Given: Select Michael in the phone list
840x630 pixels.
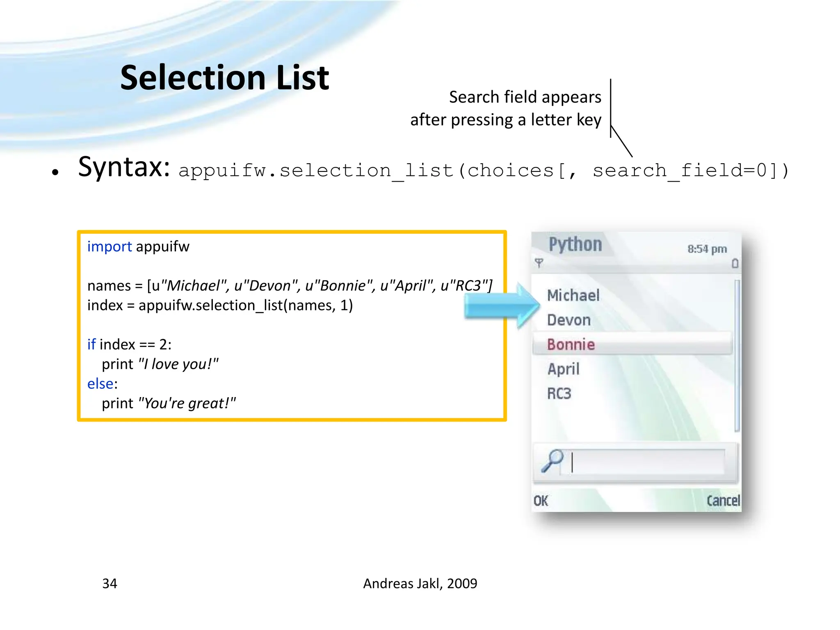Looking at the screenshot, I should [x=573, y=295].
